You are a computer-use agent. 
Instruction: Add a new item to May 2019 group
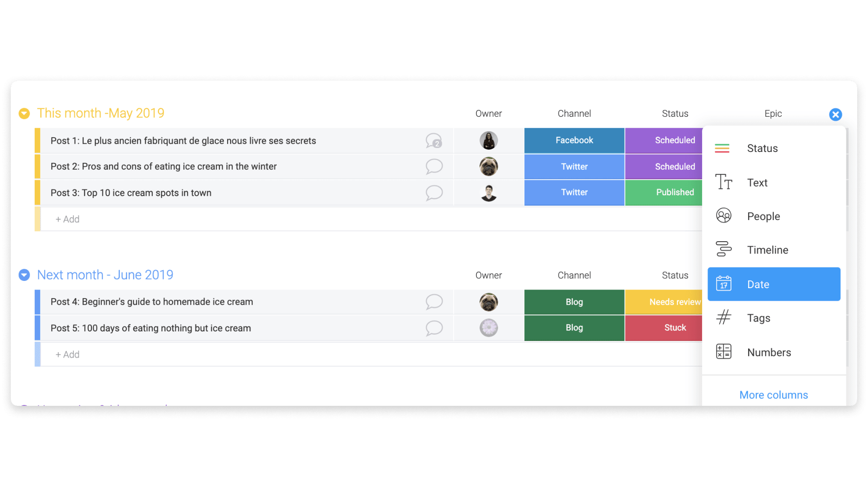[x=67, y=219]
